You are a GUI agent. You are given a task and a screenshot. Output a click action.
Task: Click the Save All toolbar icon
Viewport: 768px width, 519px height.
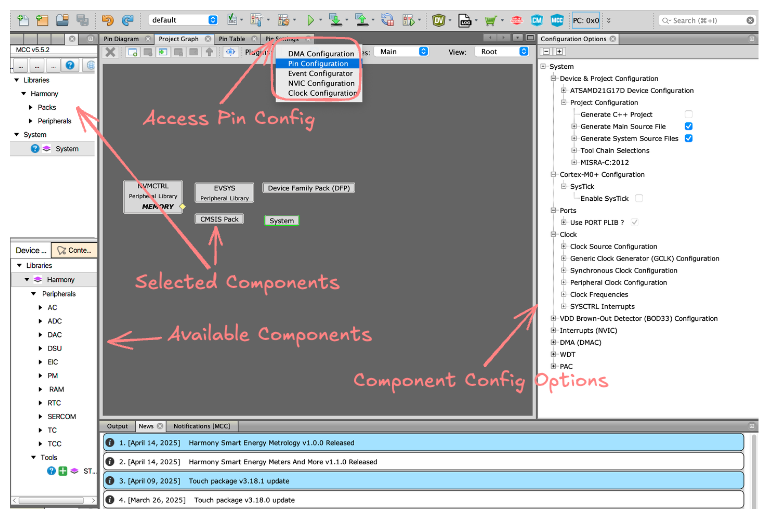pos(82,20)
